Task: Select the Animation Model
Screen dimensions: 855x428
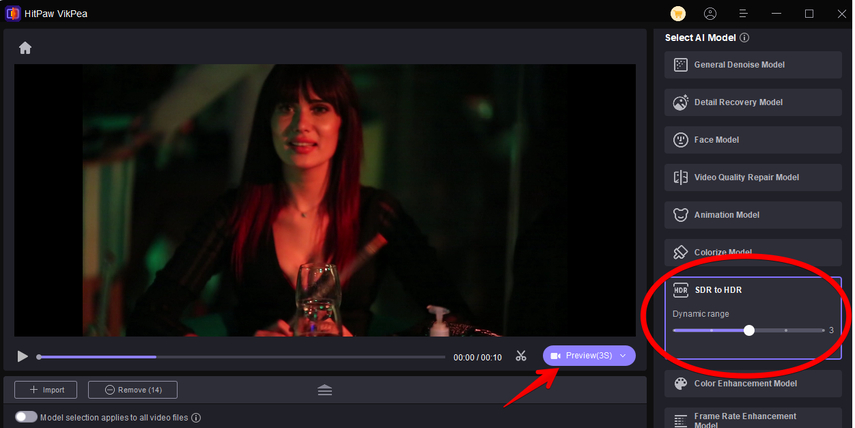Action: pos(753,215)
